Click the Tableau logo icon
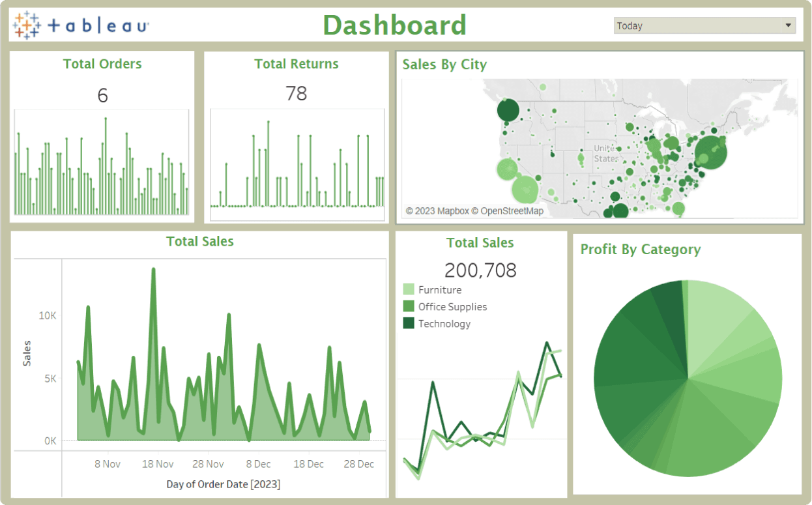The image size is (812, 505). [x=26, y=25]
